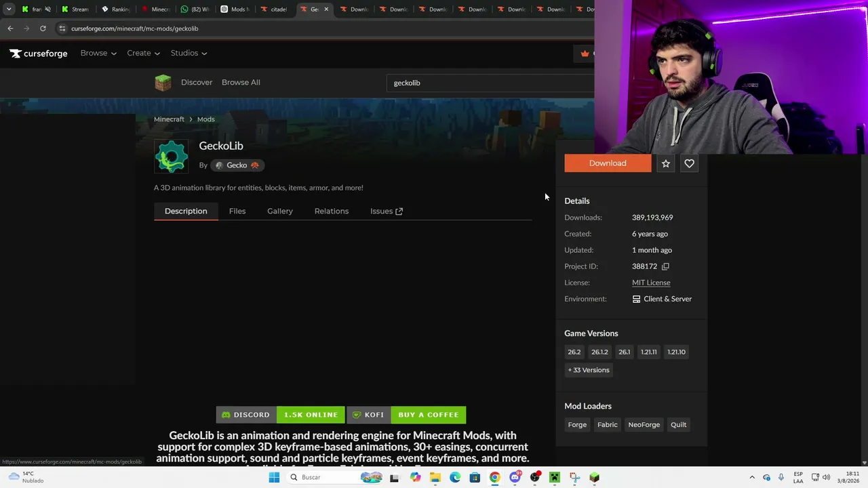The height and width of the screenshot is (488, 868).
Task: Select game version 26.1.2
Action: 599,352
